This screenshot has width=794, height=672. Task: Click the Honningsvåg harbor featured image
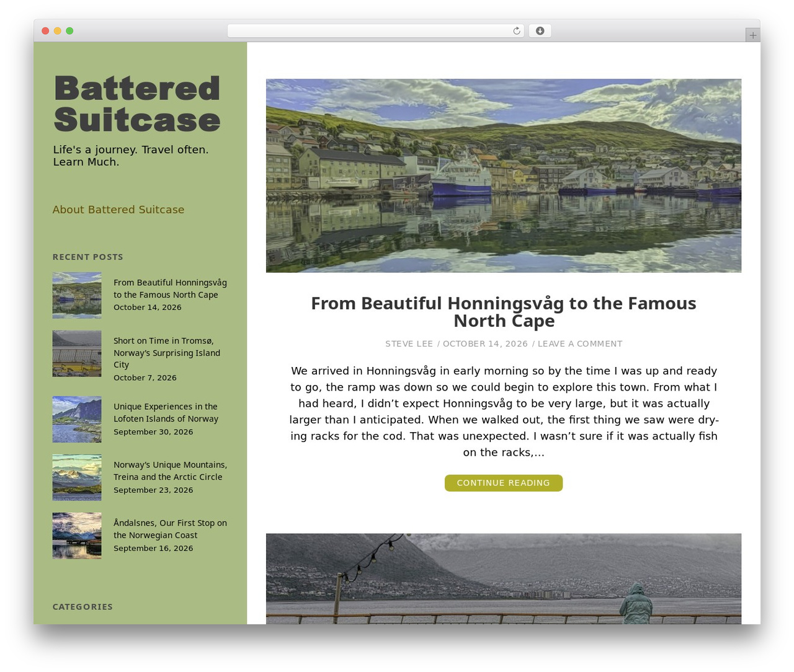[504, 175]
